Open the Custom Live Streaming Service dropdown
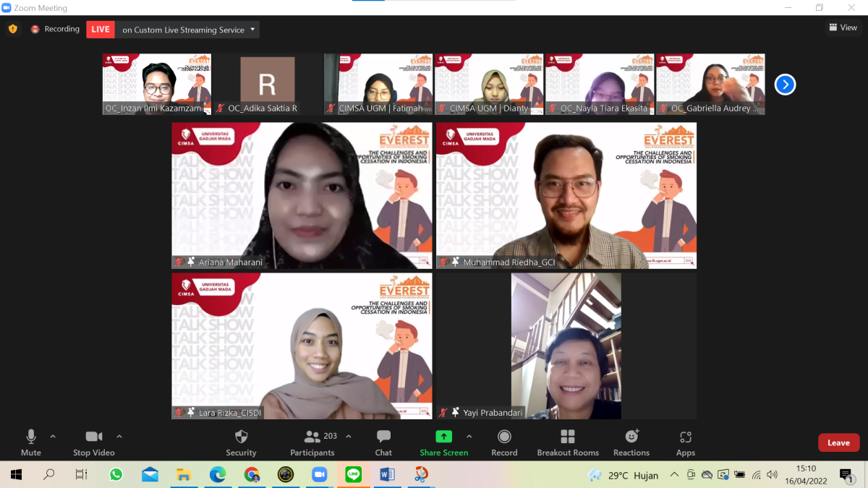 [252, 30]
